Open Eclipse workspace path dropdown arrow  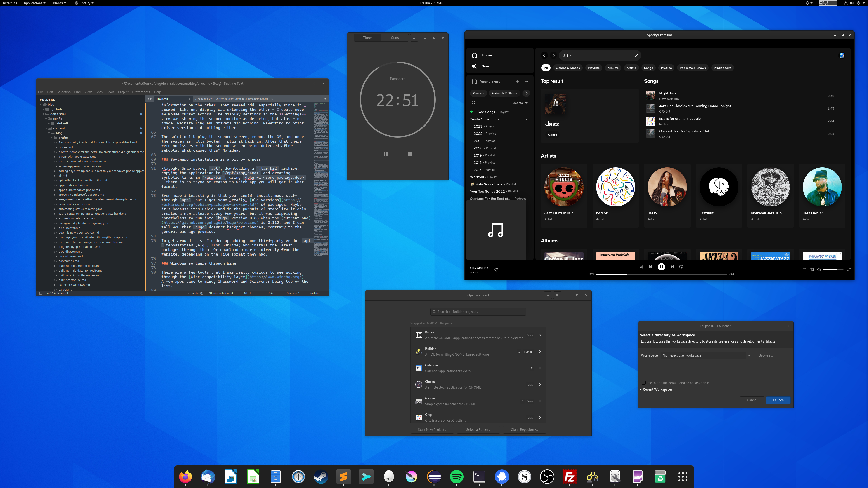click(x=749, y=355)
